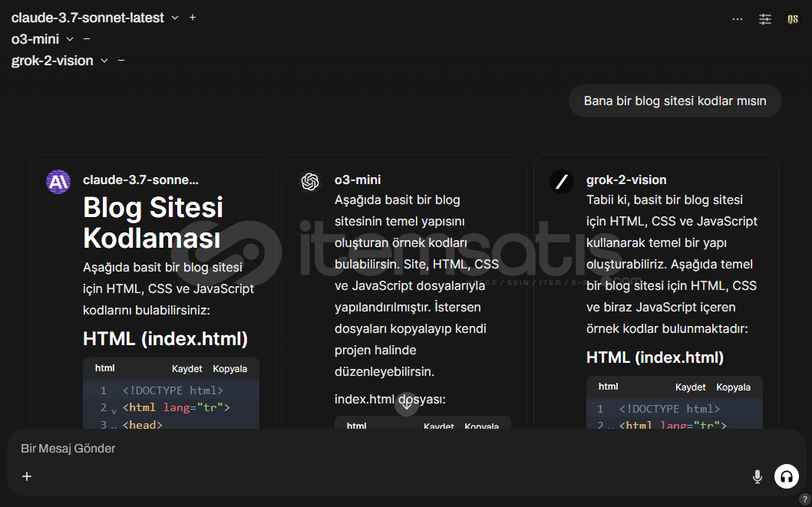Remove the o3-mini model with minus icon

(87, 39)
